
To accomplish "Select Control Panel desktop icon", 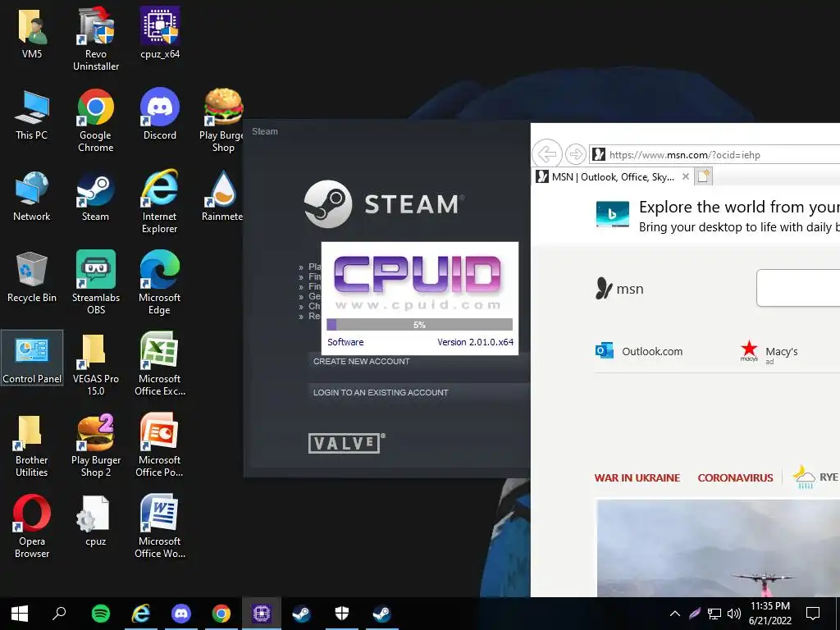I will [x=32, y=358].
